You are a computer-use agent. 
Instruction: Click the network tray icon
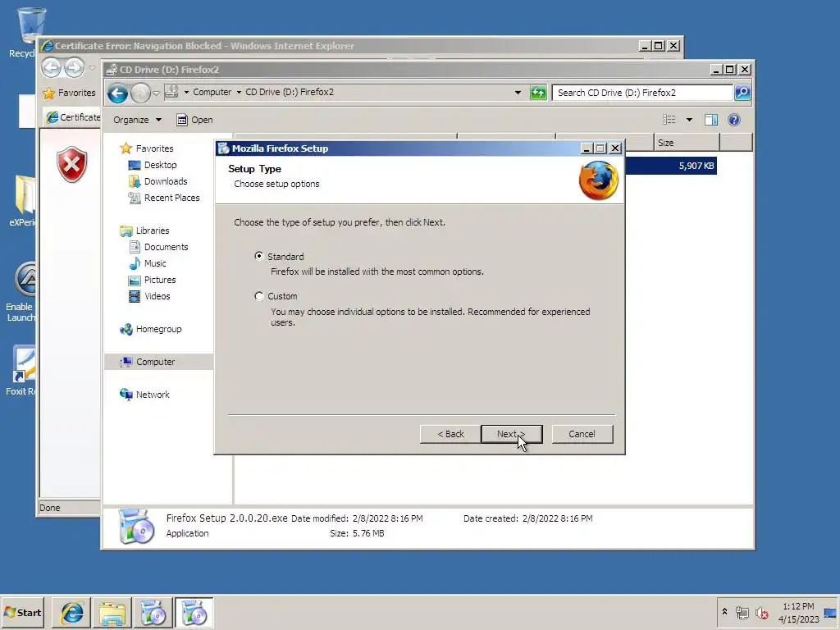click(742, 612)
